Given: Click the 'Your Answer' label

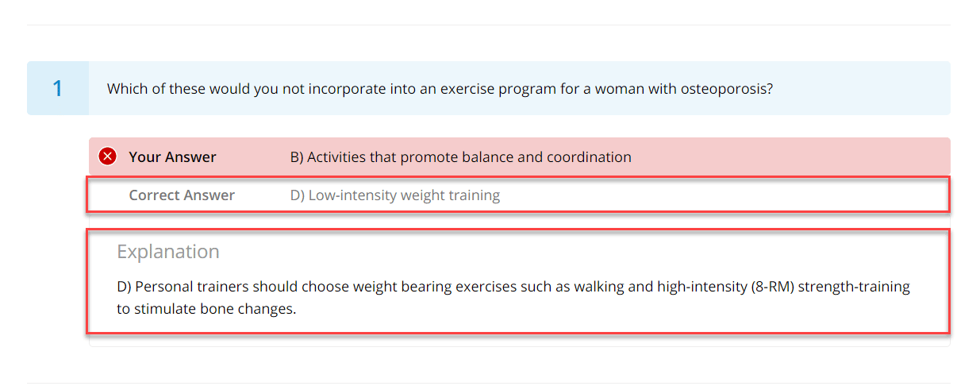Looking at the screenshot, I should click(172, 156).
